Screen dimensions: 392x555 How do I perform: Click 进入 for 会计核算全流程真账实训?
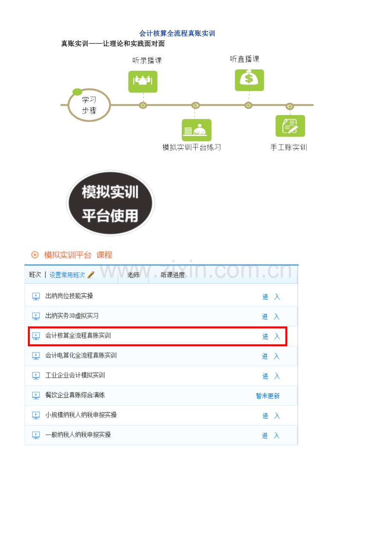click(x=271, y=336)
